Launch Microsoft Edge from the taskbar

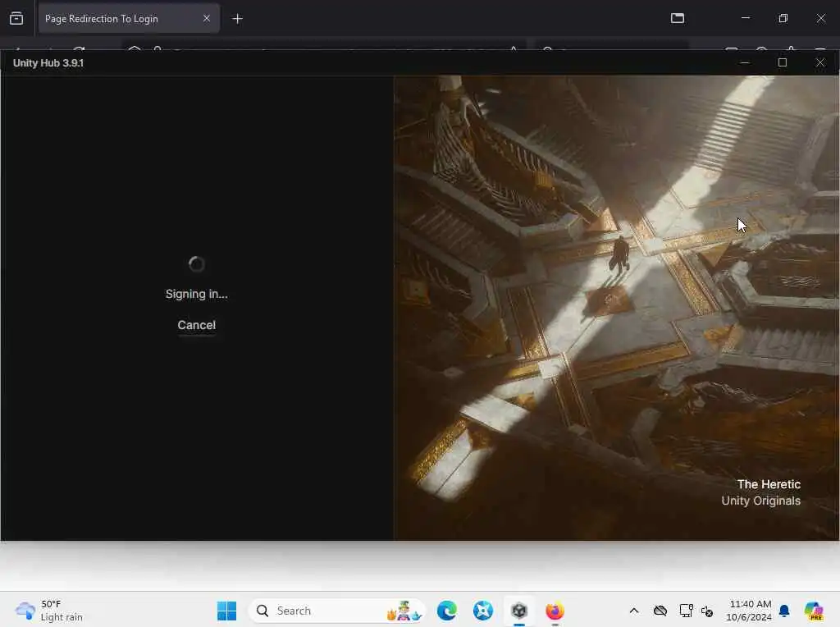(x=447, y=611)
